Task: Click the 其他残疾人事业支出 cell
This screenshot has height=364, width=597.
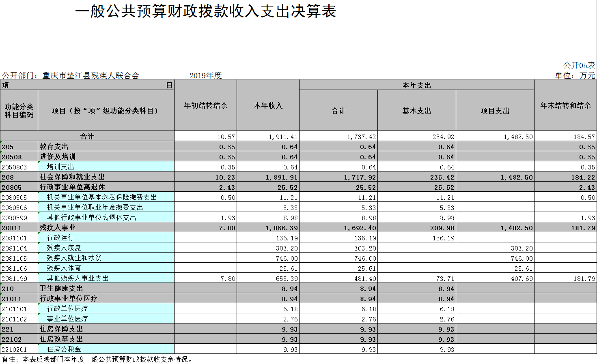Action: [x=106, y=278]
